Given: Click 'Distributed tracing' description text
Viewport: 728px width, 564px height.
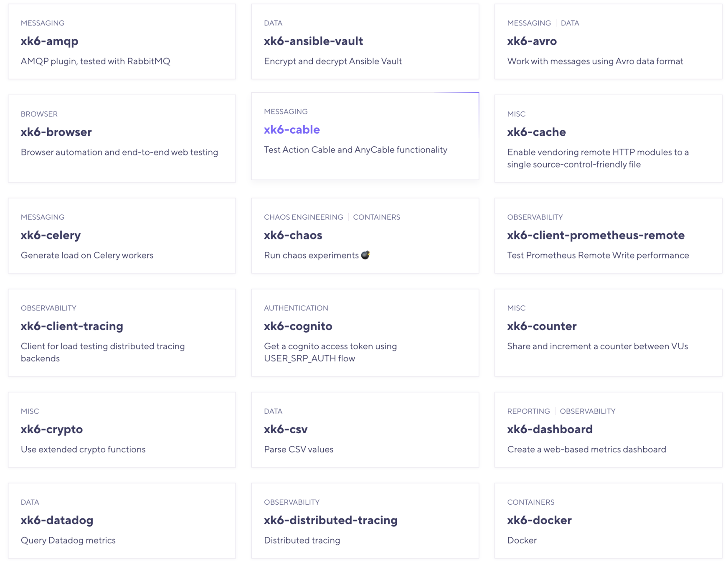Looking at the screenshot, I should tap(302, 541).
